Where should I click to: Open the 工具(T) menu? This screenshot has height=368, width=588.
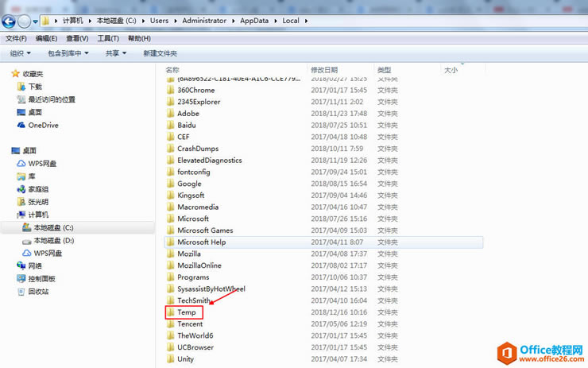point(108,38)
